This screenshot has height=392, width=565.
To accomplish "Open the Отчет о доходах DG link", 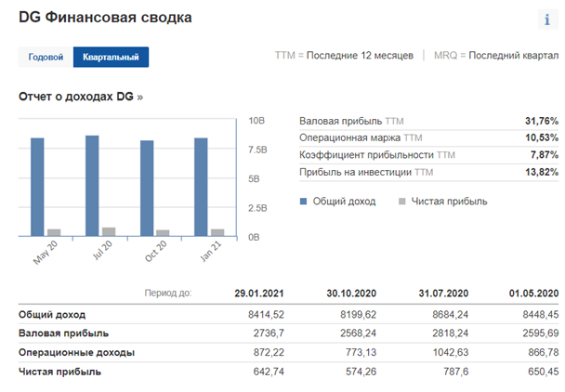I will pyautogui.click(x=81, y=97).
